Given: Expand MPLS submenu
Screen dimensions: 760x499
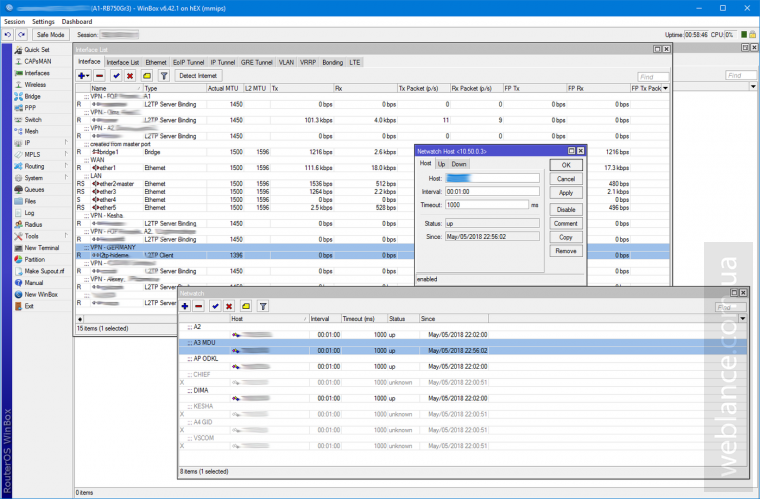Looking at the screenshot, I should click(65, 154).
